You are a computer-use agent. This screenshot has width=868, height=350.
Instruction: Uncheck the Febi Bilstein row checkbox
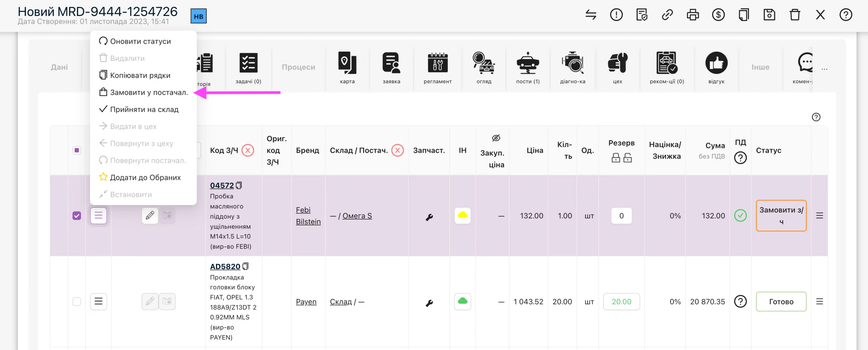point(77,216)
